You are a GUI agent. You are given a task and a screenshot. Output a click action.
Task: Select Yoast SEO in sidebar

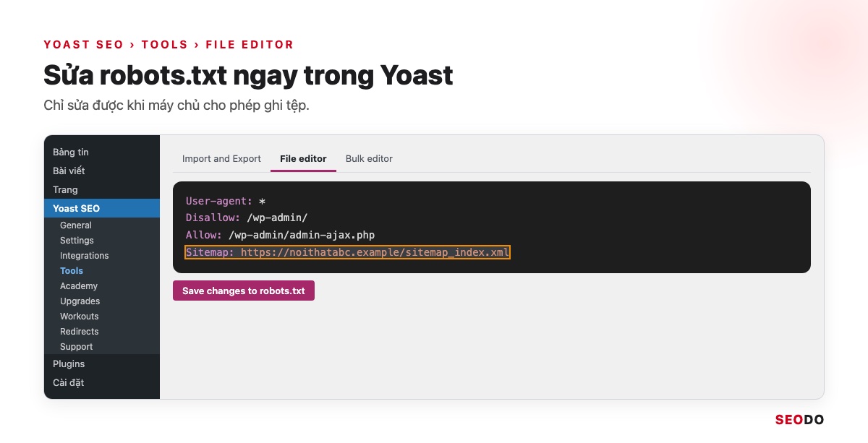click(102, 208)
